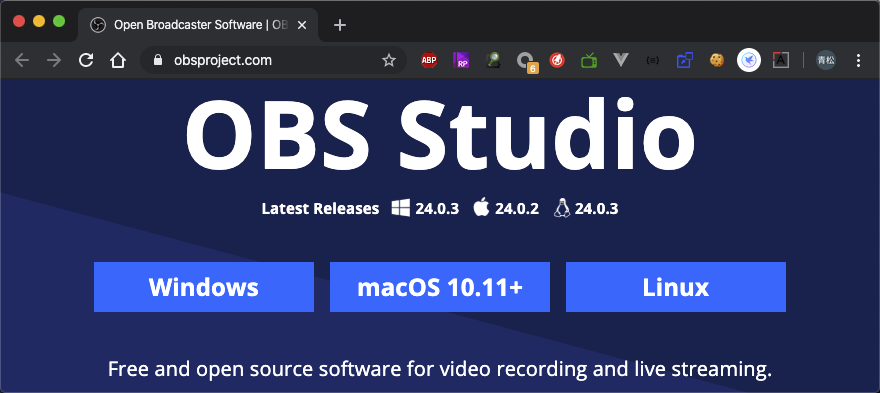Viewport: 880px width, 393px height.
Task: Open a new tab with plus button
Action: (x=340, y=25)
